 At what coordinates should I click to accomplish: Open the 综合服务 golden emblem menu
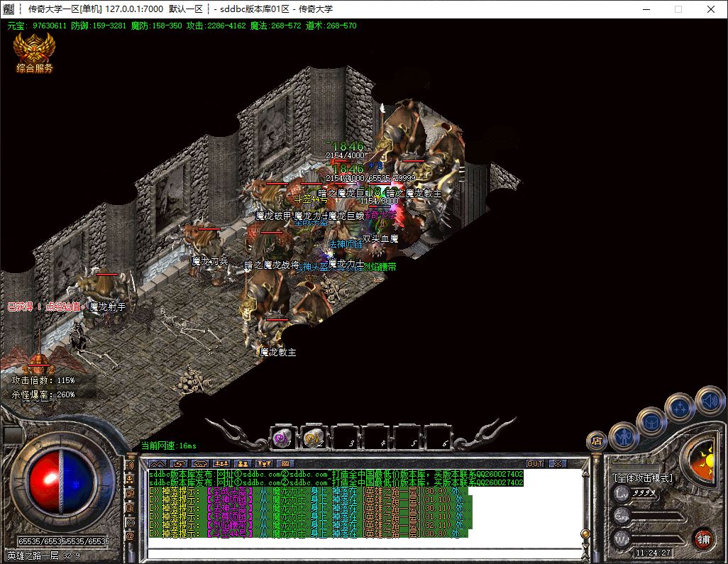(34, 53)
